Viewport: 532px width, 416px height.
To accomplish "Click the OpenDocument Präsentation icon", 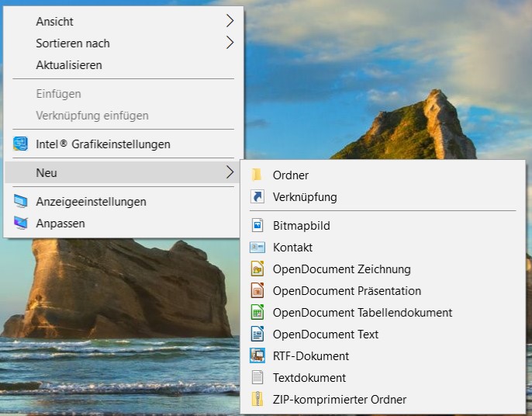I will [257, 291].
